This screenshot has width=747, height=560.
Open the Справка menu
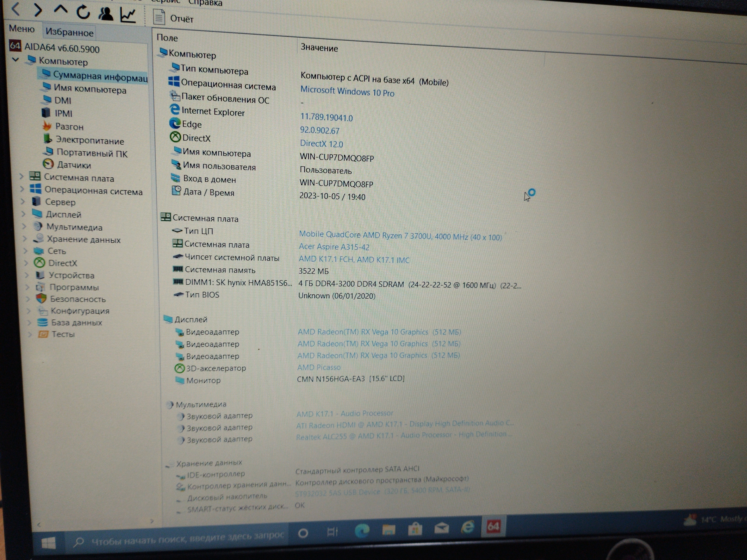click(205, 3)
